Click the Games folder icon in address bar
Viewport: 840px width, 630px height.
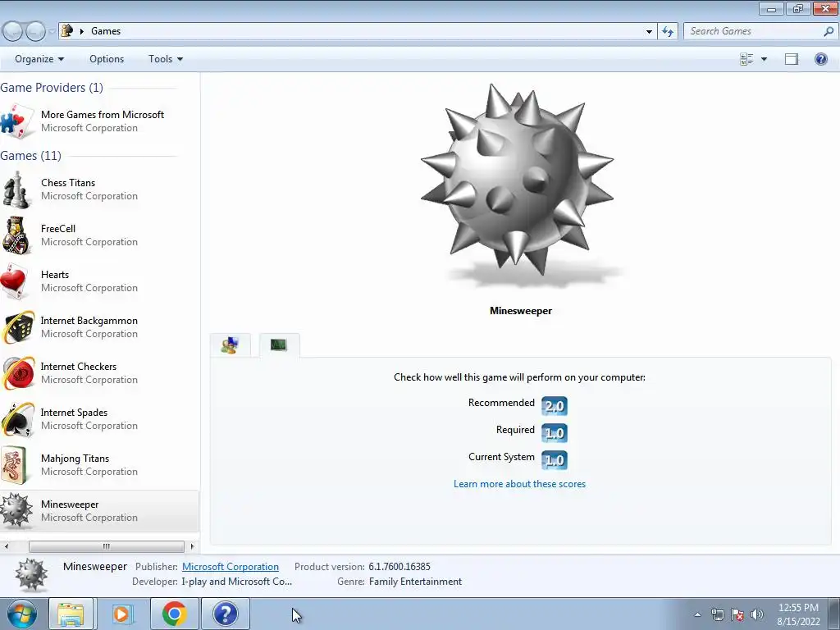point(67,30)
